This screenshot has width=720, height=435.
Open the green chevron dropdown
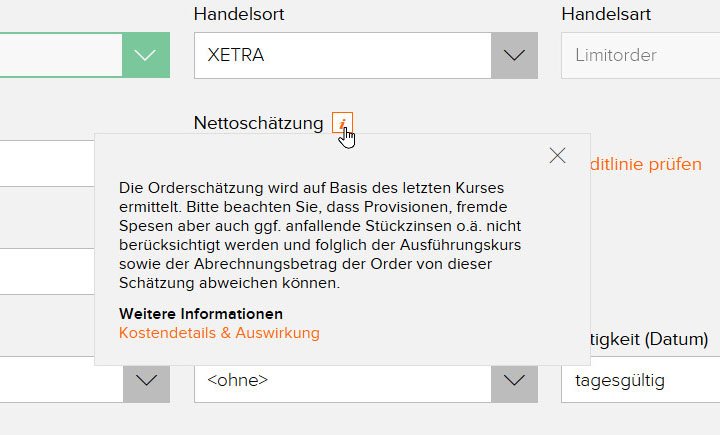(146, 55)
